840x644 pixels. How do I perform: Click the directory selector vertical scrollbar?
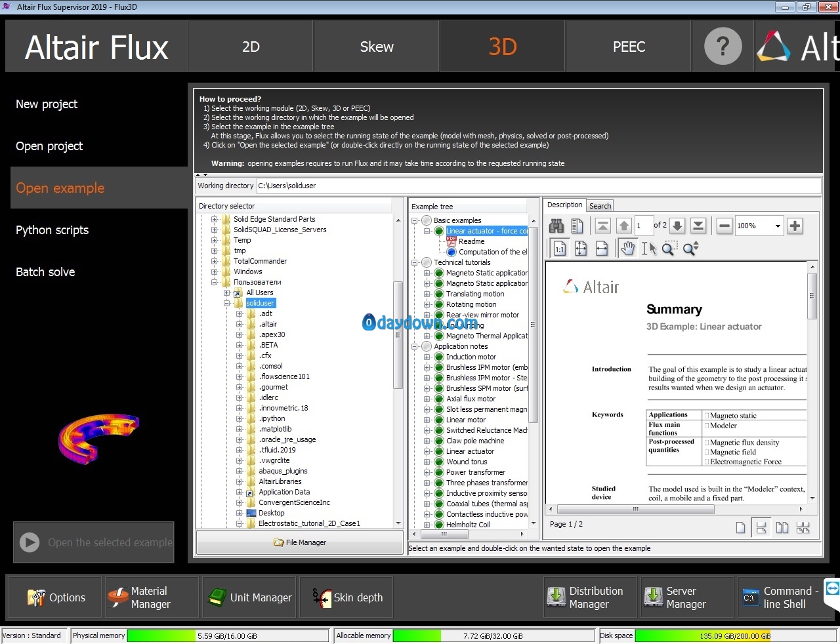click(x=398, y=334)
